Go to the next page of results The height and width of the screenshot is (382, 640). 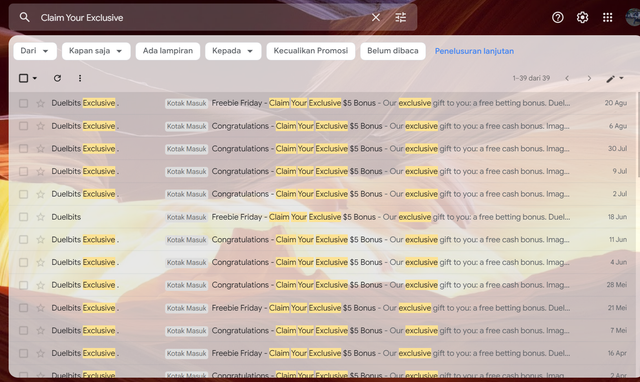point(589,78)
